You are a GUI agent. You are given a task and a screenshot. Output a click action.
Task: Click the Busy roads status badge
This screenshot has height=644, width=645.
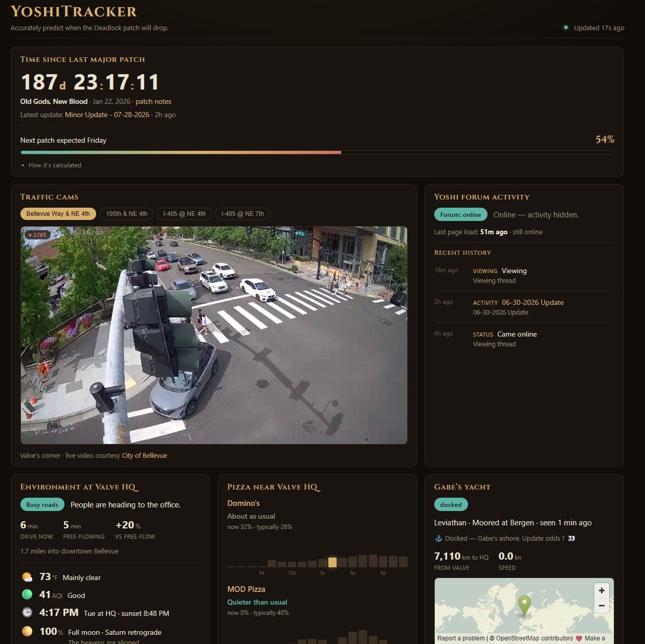(42, 505)
